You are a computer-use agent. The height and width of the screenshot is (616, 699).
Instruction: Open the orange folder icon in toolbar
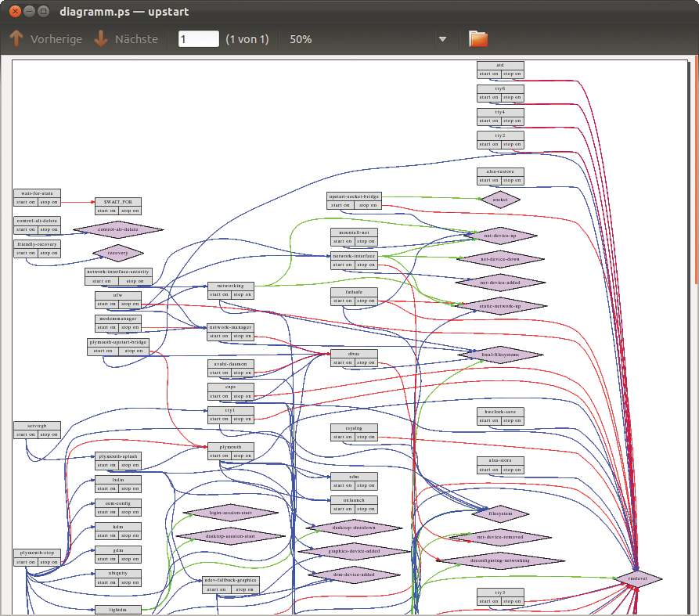tap(477, 39)
